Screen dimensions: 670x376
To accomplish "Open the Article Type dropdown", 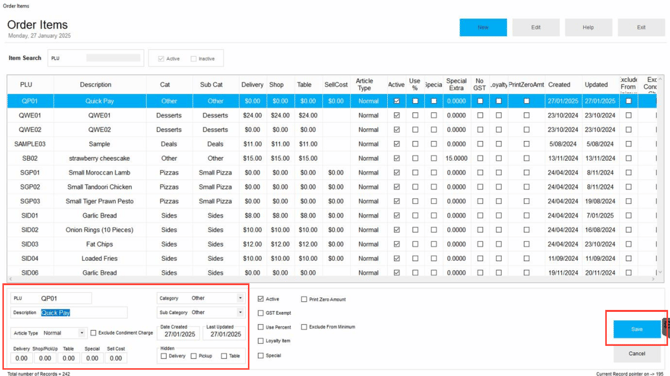I will (x=82, y=333).
